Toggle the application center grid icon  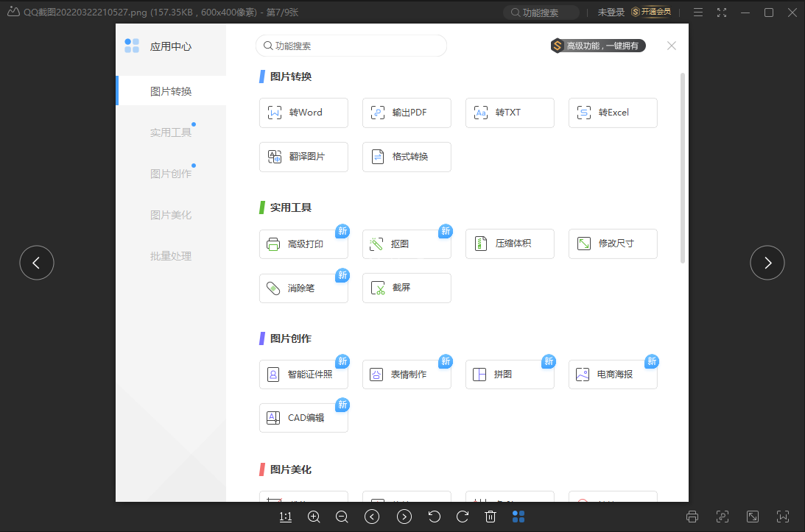(518, 517)
